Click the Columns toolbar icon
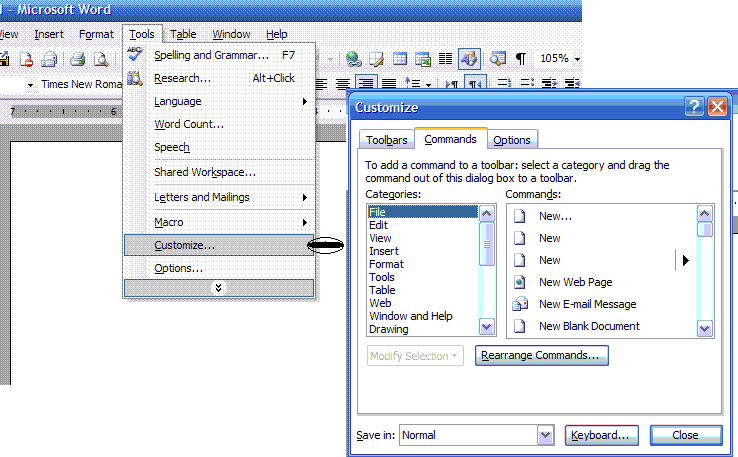This screenshot has width=738, height=457. (x=445, y=59)
